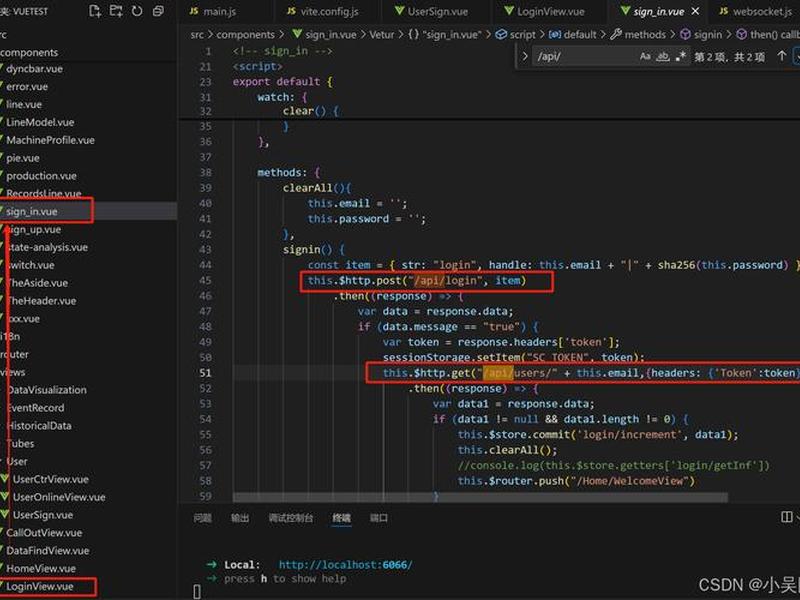The height and width of the screenshot is (600, 800).
Task: Open DataFindView.vue in the explorer
Action: tap(47, 551)
